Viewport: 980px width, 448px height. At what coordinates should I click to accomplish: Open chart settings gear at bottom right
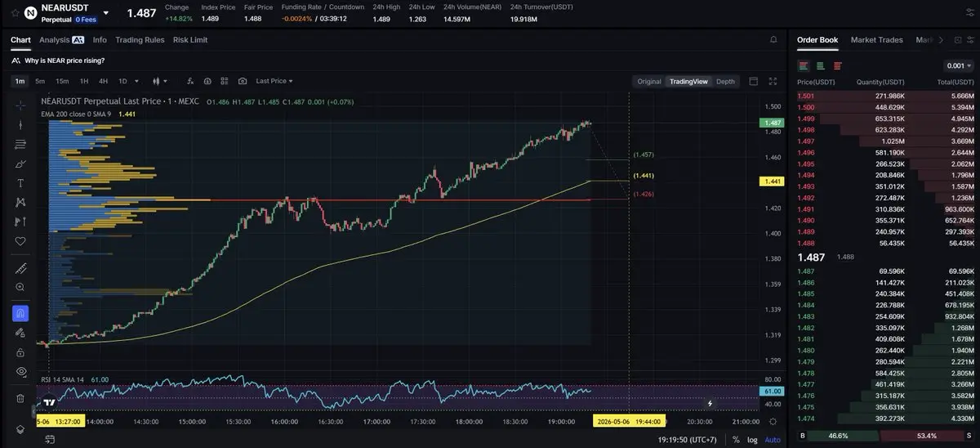pos(773,420)
